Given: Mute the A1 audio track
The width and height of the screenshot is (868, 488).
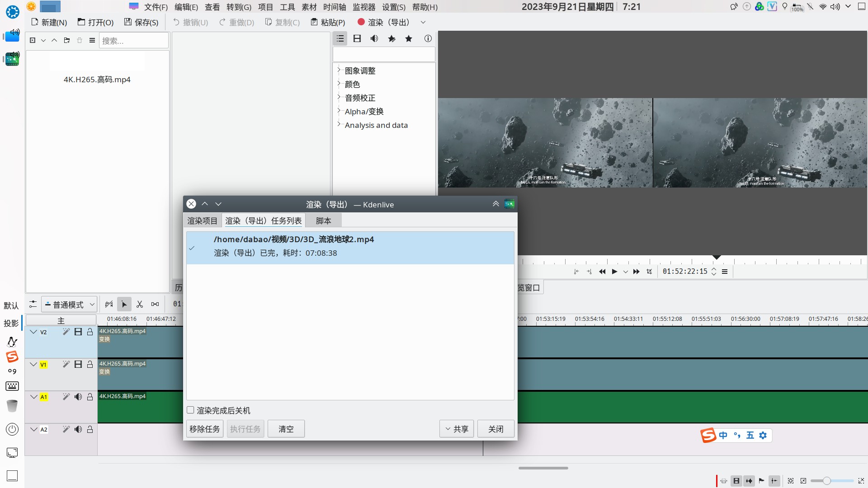Looking at the screenshot, I should coord(78,397).
